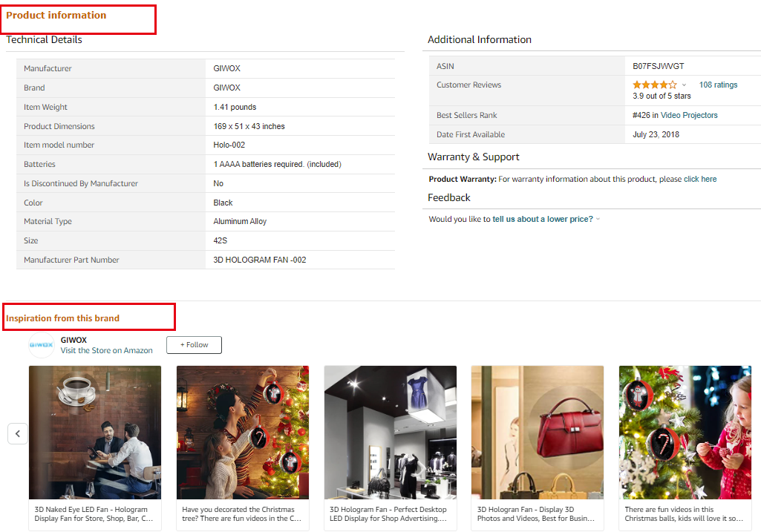Image resolution: width=761 pixels, height=532 pixels.
Task: Click the 'Is Discontinued By Manufacturer' label
Action: pos(81,183)
